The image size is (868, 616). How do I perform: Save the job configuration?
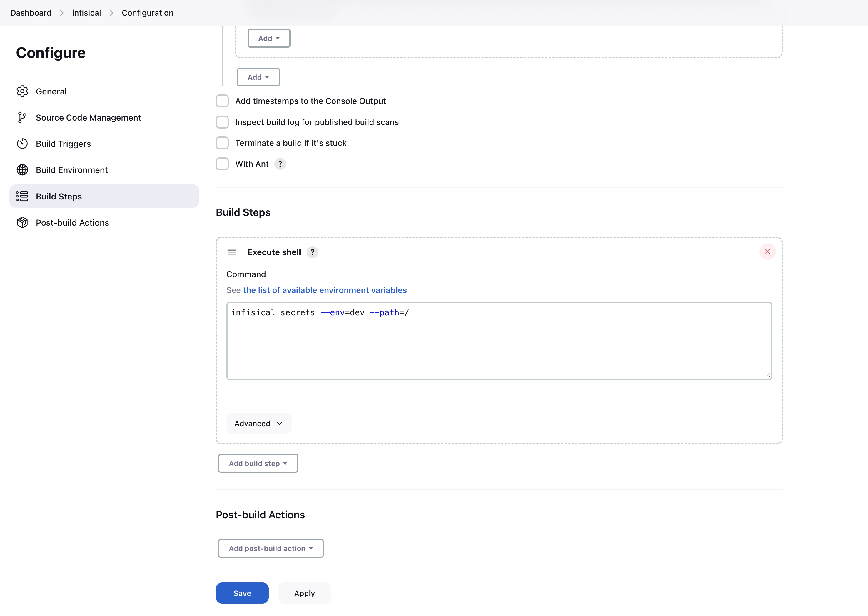tap(242, 593)
